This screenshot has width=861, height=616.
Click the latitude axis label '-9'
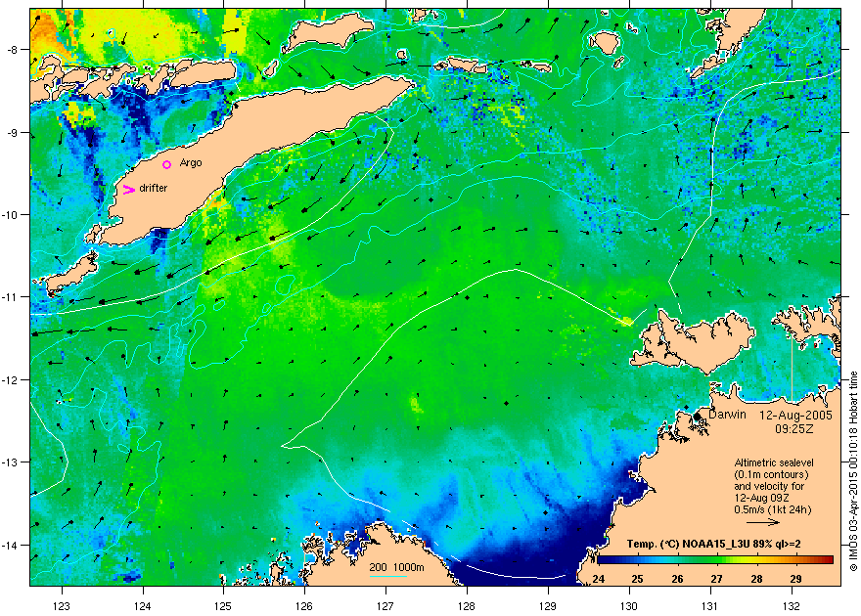(x=13, y=133)
